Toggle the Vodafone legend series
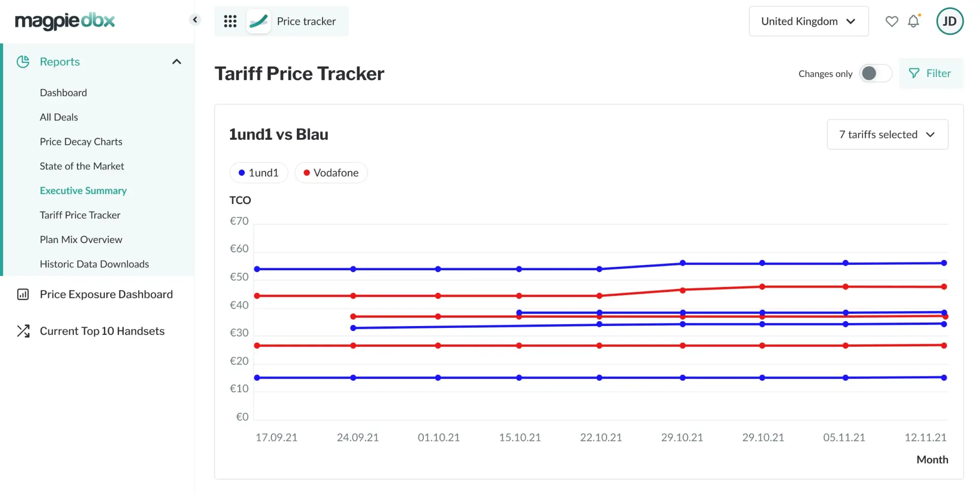The image size is (980, 494). [x=331, y=173]
